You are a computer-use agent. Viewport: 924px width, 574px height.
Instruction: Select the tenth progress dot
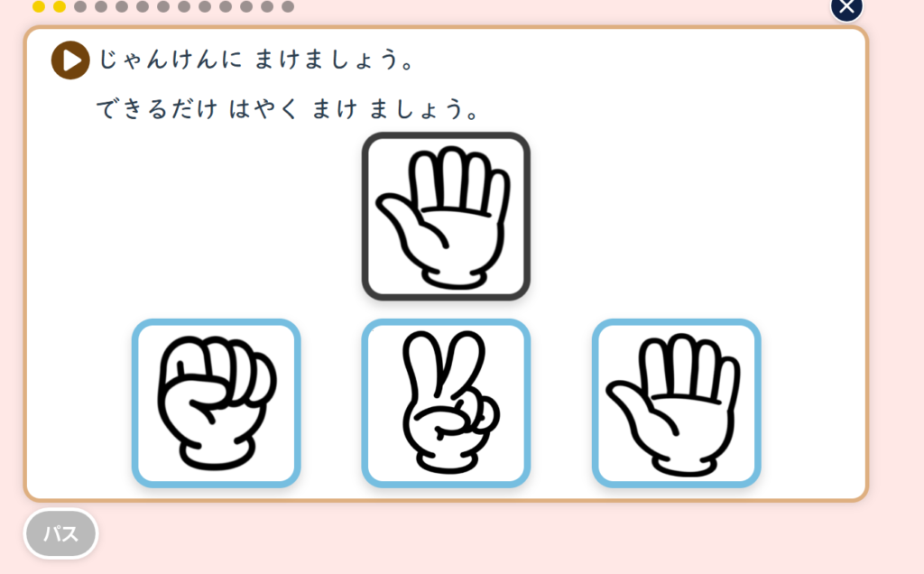(x=226, y=6)
